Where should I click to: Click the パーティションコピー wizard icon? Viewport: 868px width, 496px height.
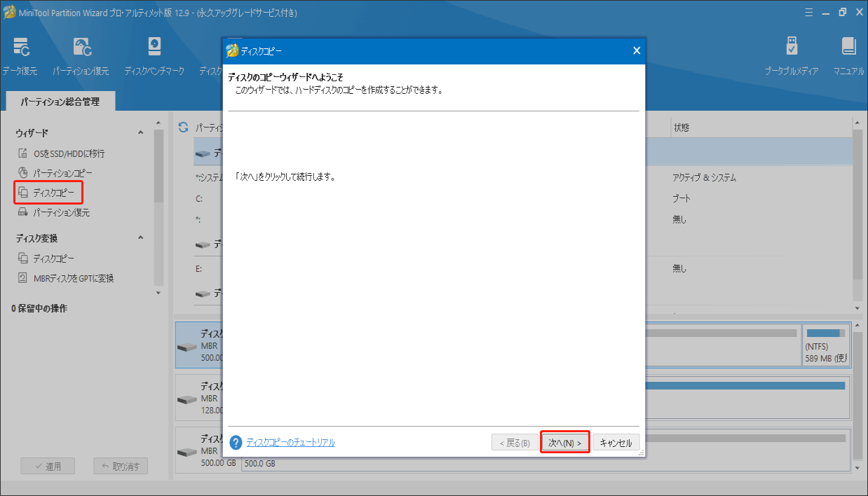click(x=22, y=172)
